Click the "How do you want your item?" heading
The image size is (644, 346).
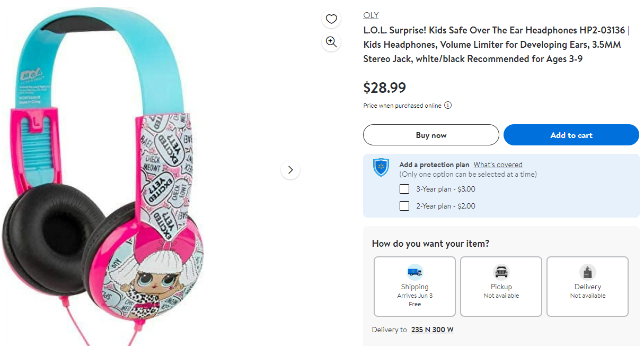pos(430,244)
